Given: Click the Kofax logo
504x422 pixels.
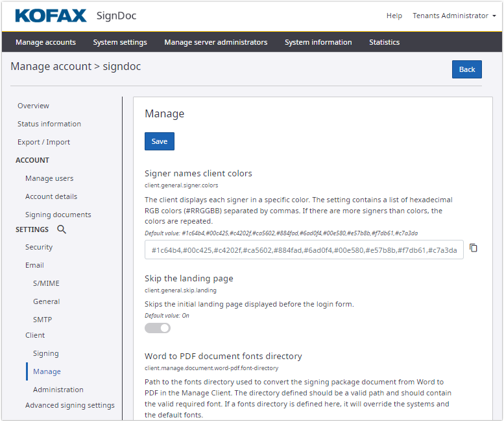Looking at the screenshot, I should click(51, 16).
